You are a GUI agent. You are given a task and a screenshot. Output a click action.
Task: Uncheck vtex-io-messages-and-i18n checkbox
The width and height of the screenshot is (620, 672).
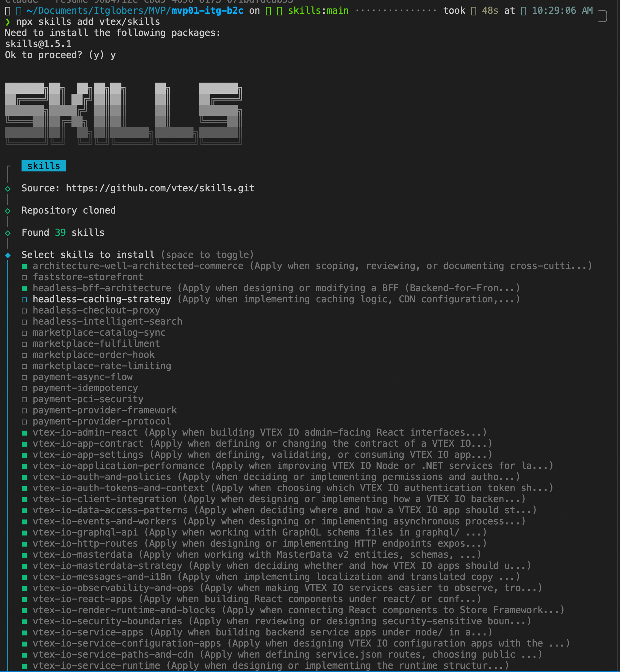24,577
